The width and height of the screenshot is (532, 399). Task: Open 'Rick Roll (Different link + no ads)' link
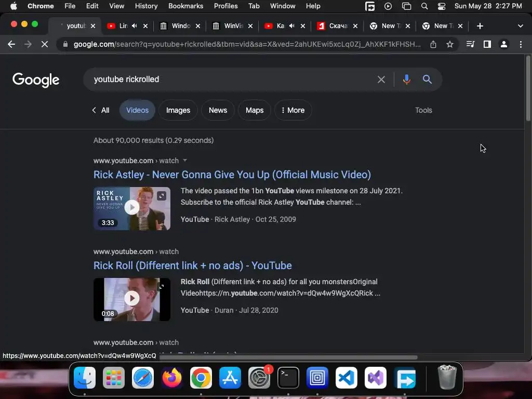pos(192,265)
